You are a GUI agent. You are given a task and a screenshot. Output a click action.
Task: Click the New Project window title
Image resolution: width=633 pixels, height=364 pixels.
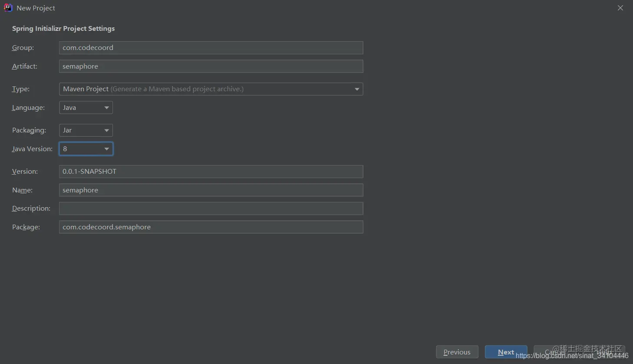click(36, 8)
